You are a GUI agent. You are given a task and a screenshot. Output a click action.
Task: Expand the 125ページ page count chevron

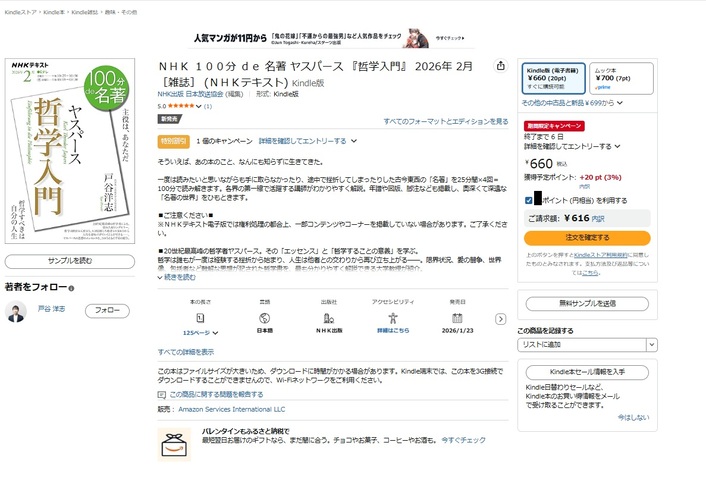(215, 331)
